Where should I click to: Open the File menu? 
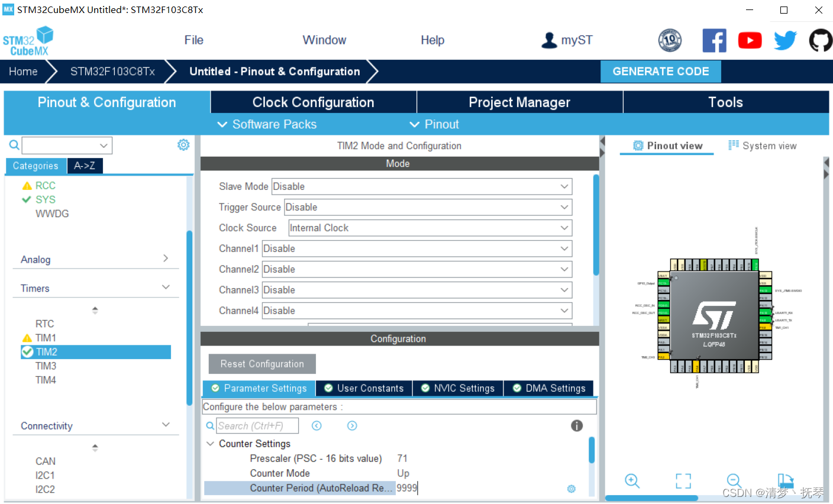coord(193,40)
